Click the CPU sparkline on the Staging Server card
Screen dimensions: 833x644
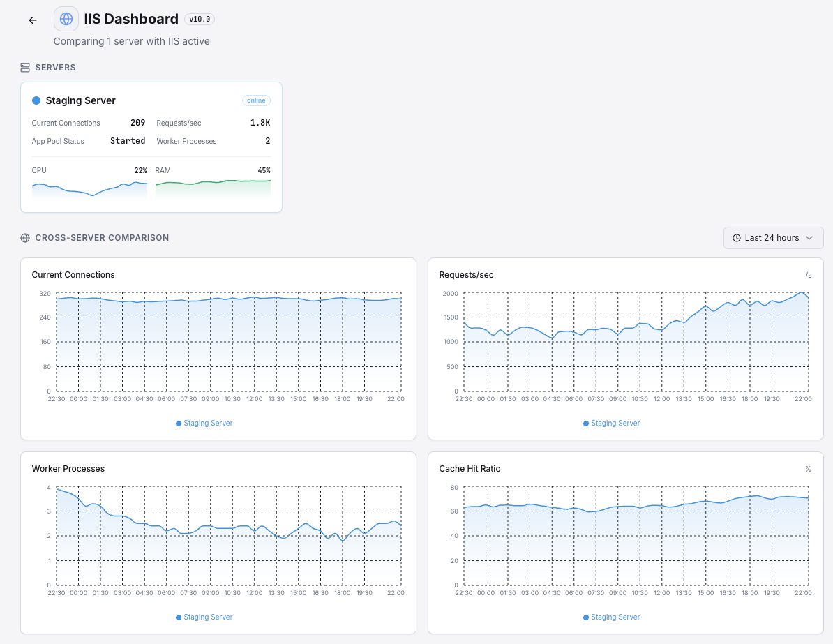[x=89, y=188]
